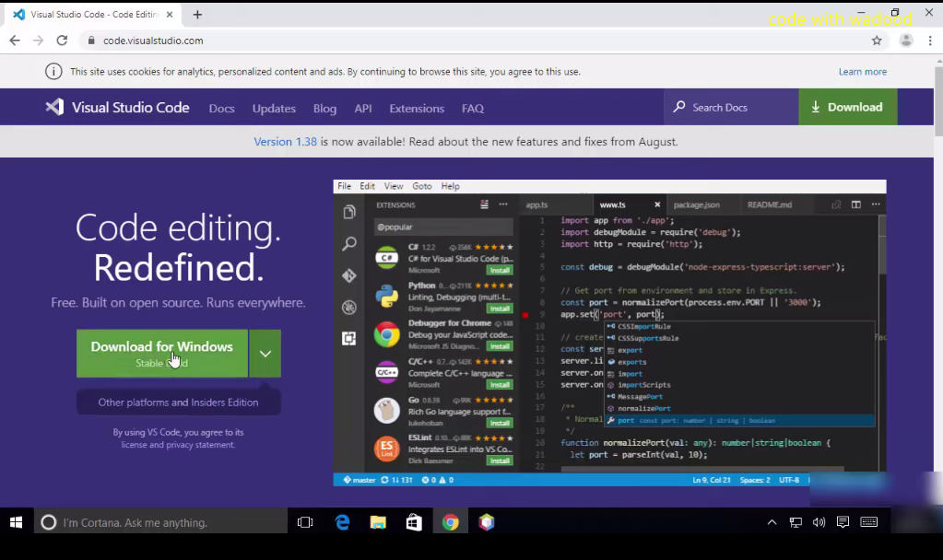Switch to Chrome on the taskbar
The image size is (943, 560).
(x=451, y=523)
